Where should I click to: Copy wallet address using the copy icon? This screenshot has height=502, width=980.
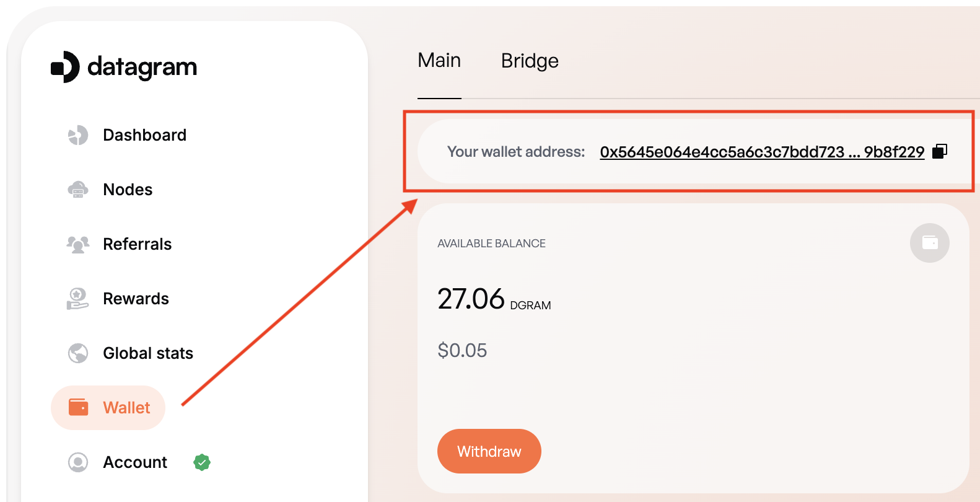point(940,151)
